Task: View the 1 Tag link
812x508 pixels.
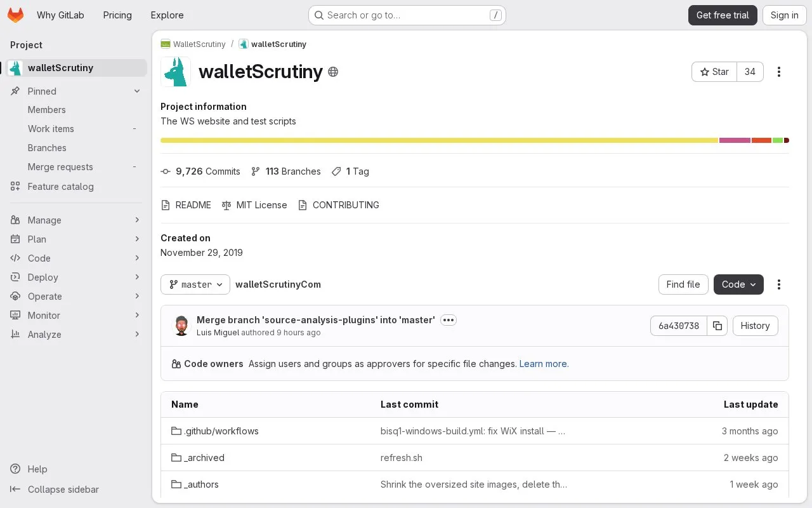Action: pos(350,171)
